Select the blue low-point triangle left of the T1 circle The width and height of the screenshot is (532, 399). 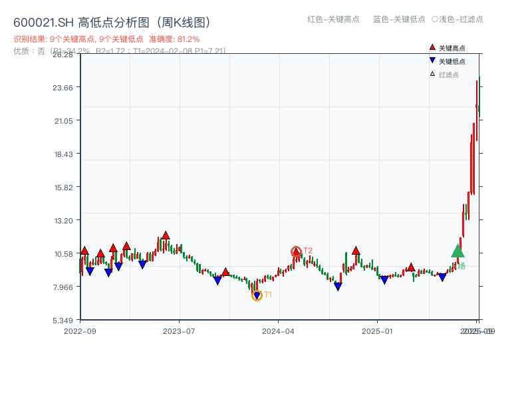(x=218, y=280)
